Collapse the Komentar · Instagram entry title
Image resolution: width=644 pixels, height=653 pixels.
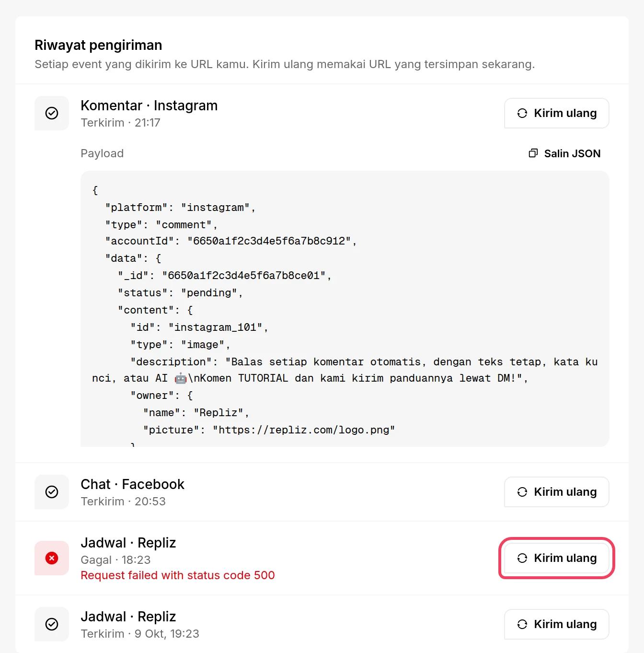149,105
